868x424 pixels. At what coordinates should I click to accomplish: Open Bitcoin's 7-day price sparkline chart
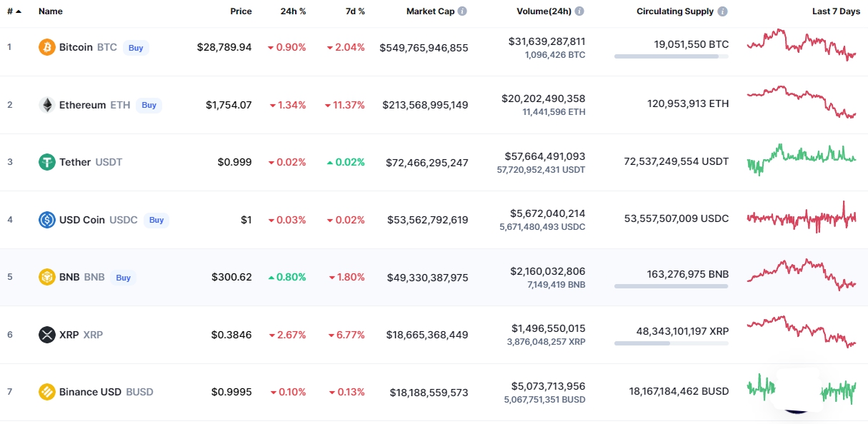click(x=802, y=45)
